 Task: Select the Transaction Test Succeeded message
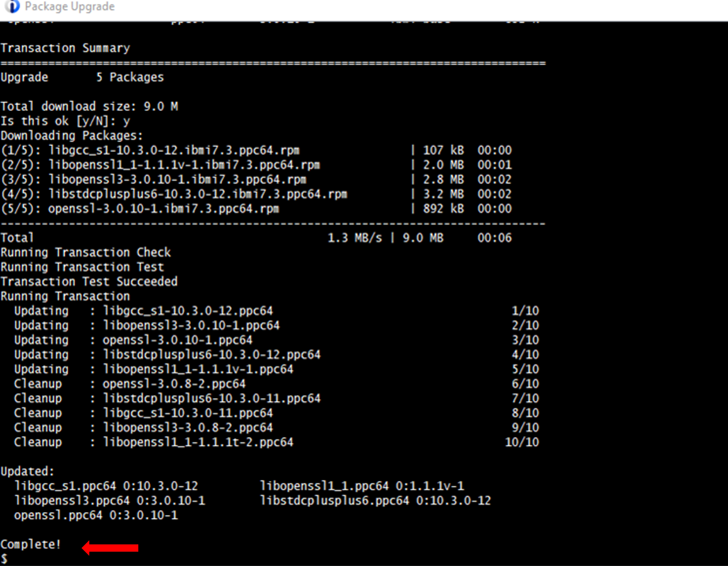(89, 281)
